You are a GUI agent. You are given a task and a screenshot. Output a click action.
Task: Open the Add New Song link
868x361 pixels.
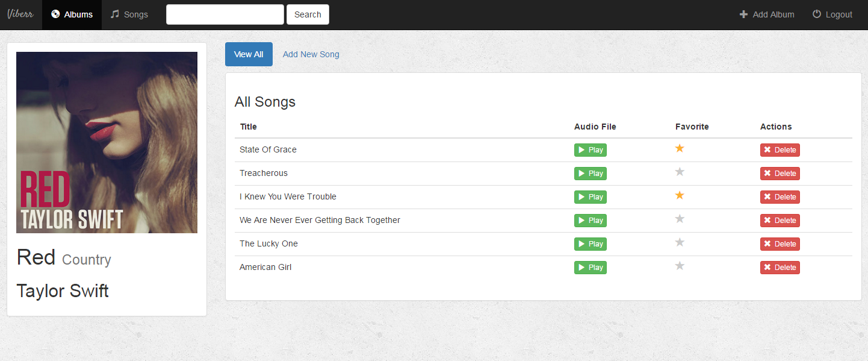click(x=311, y=54)
